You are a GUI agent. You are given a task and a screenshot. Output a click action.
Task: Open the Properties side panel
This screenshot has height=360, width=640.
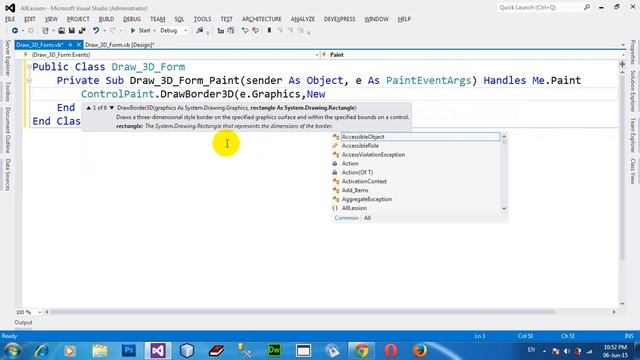(632, 52)
